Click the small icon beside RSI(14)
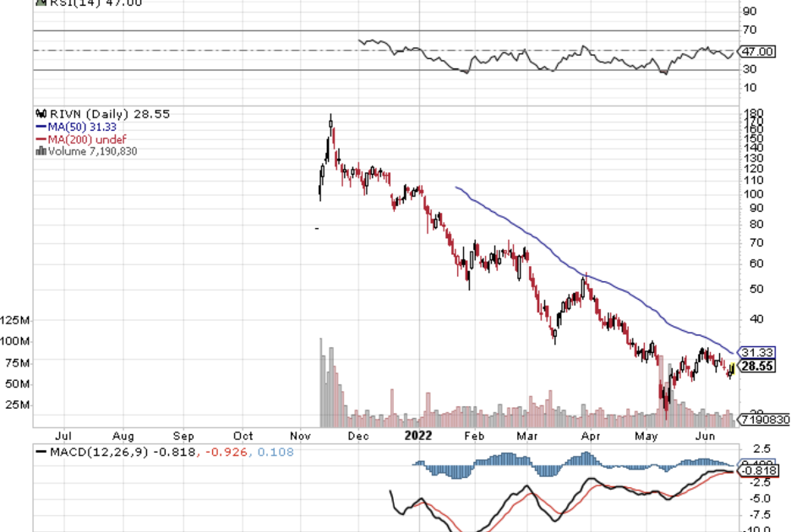The height and width of the screenshot is (532, 791). tap(39, 3)
